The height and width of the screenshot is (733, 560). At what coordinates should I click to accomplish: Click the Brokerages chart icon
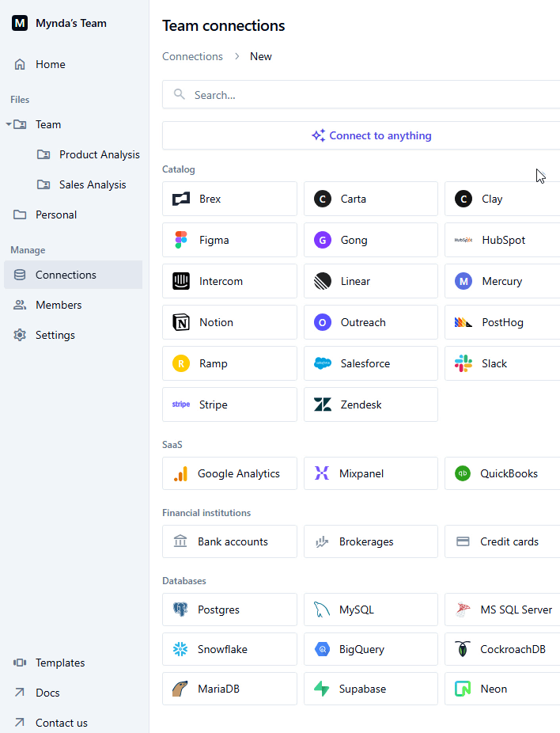pyautogui.click(x=322, y=541)
